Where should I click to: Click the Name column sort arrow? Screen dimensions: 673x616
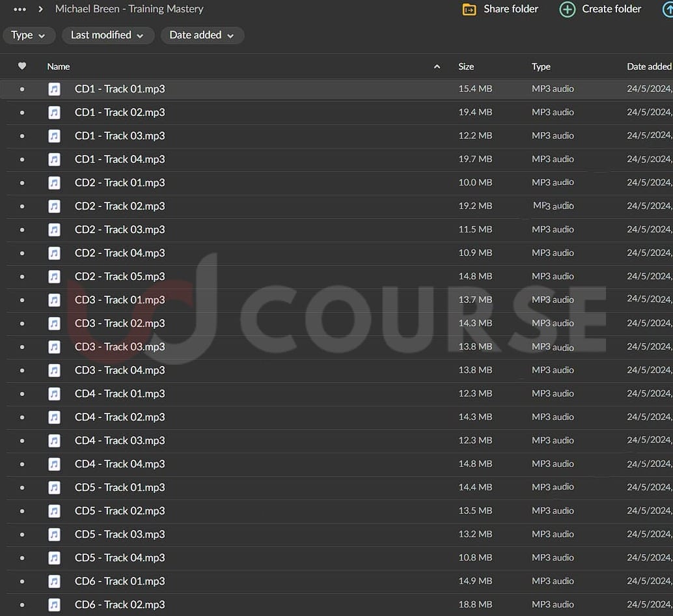(x=437, y=66)
